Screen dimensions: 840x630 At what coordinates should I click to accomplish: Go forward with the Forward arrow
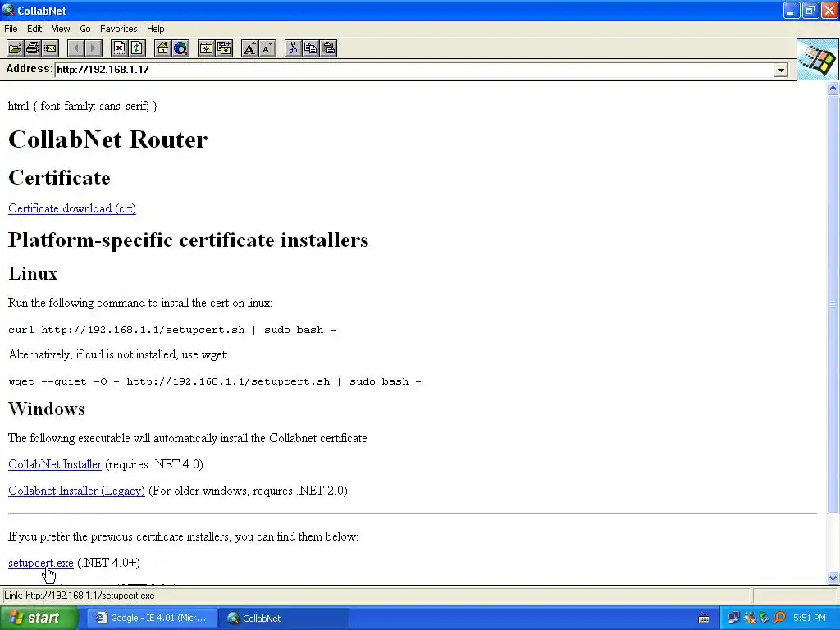[94, 48]
